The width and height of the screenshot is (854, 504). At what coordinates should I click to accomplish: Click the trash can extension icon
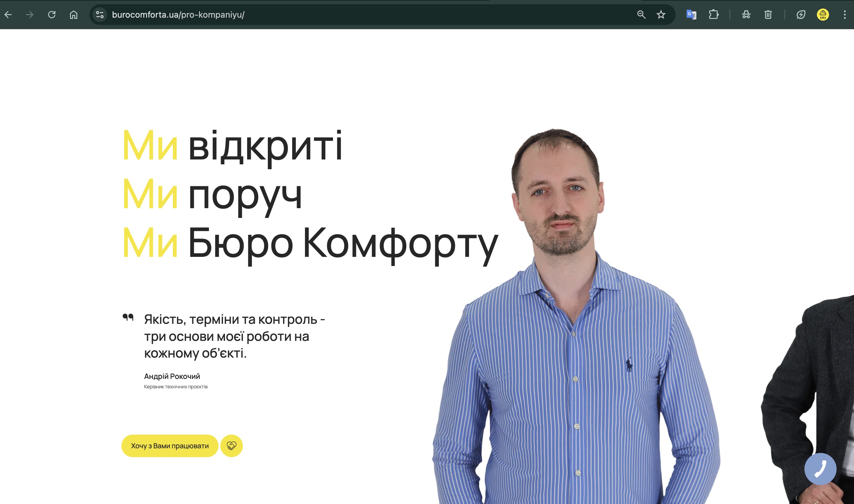coord(768,15)
